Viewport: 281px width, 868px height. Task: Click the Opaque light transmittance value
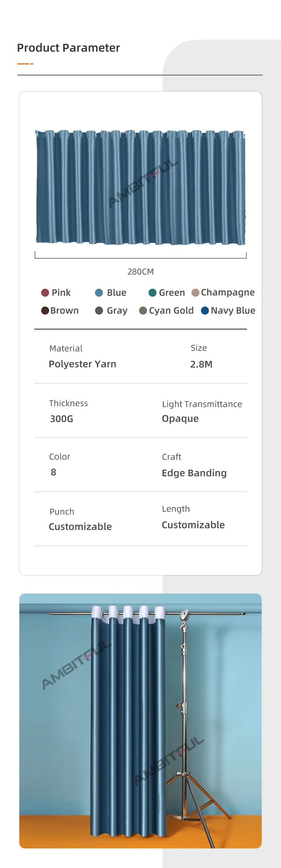point(180,418)
